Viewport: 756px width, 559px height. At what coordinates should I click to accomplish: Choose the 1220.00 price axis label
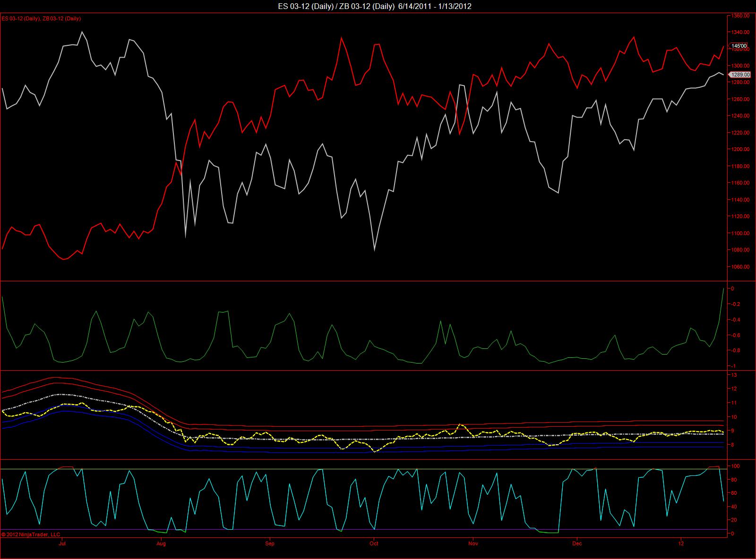click(x=740, y=133)
